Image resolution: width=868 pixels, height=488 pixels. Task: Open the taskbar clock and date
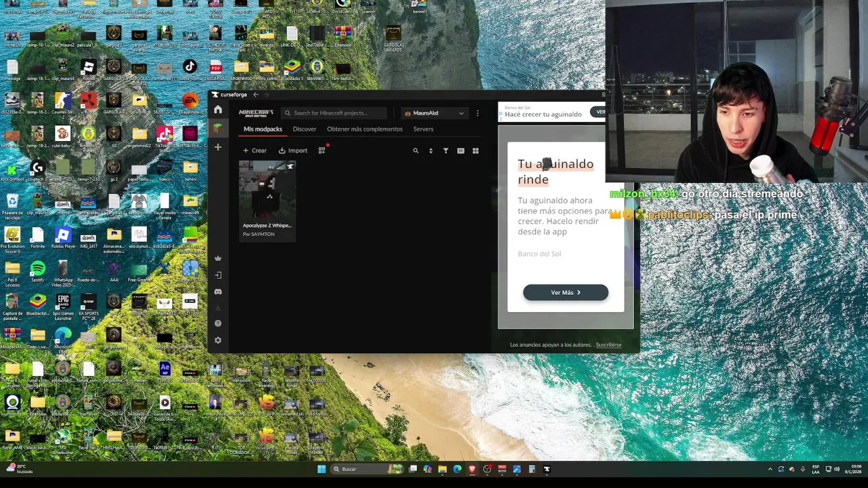(x=854, y=469)
